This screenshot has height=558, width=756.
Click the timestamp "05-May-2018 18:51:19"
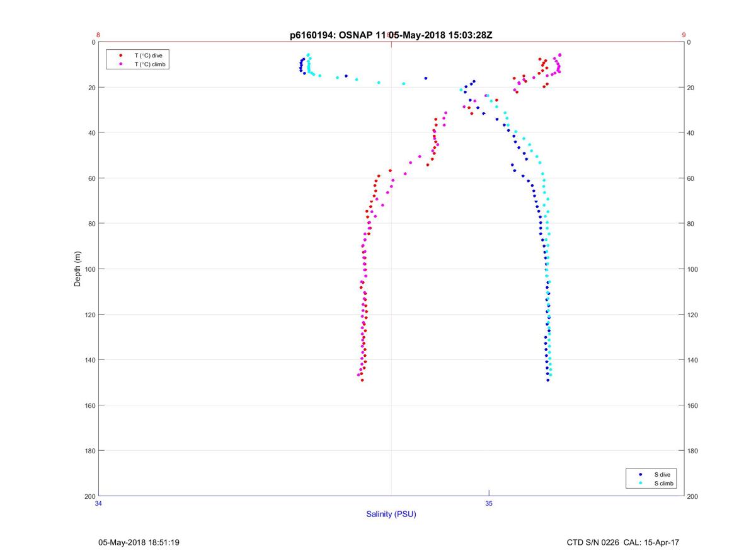[139, 542]
